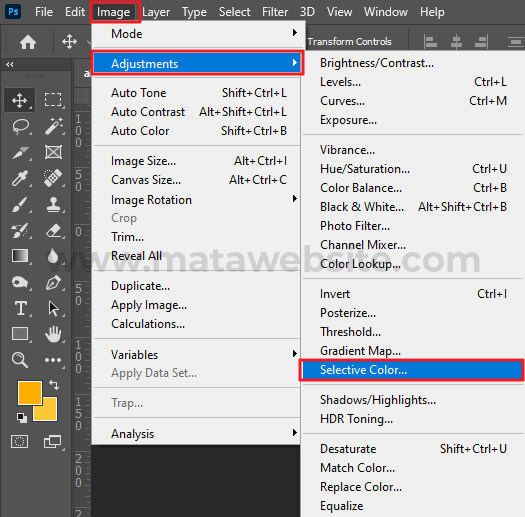Open the Window menu
This screenshot has width=525, height=517.
tap(386, 12)
